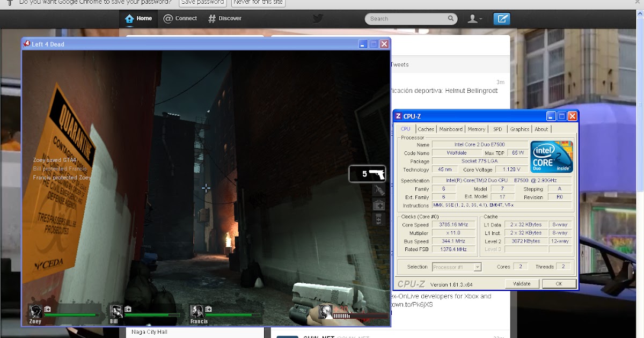The height and width of the screenshot is (338, 644).
Task: Open the Mainboard tab in CPU-Z
Action: 451,129
